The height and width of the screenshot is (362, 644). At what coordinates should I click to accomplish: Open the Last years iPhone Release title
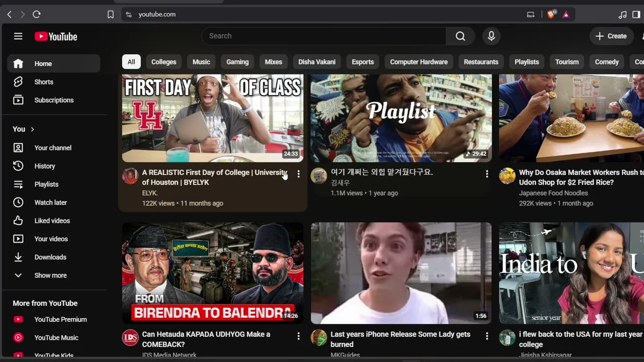click(x=400, y=339)
